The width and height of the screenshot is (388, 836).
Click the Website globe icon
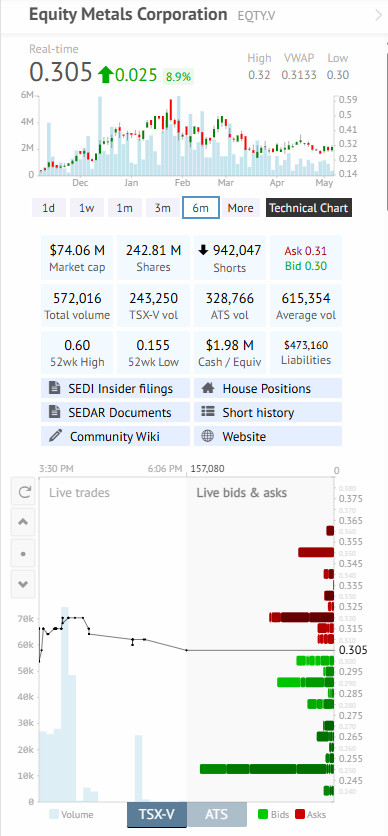[207, 437]
